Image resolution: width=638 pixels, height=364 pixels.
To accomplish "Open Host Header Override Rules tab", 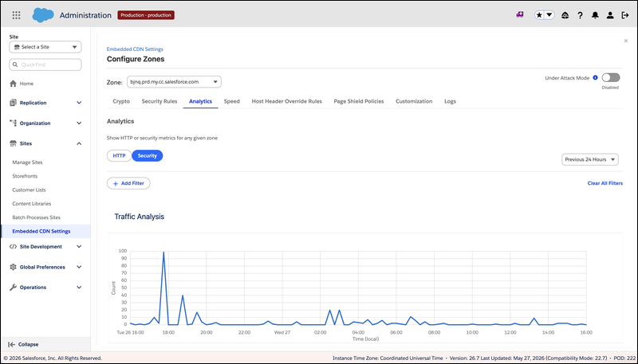I will pyautogui.click(x=287, y=101).
